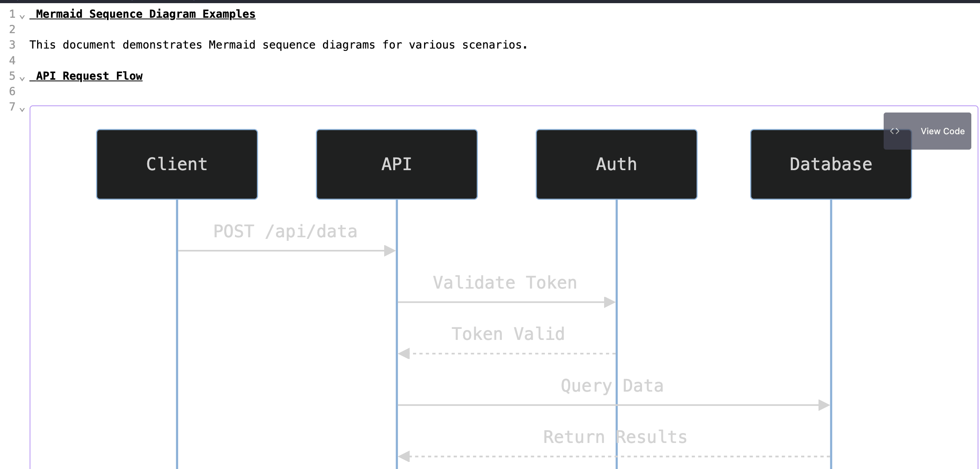Click line number 3 in the gutter

tap(12, 45)
